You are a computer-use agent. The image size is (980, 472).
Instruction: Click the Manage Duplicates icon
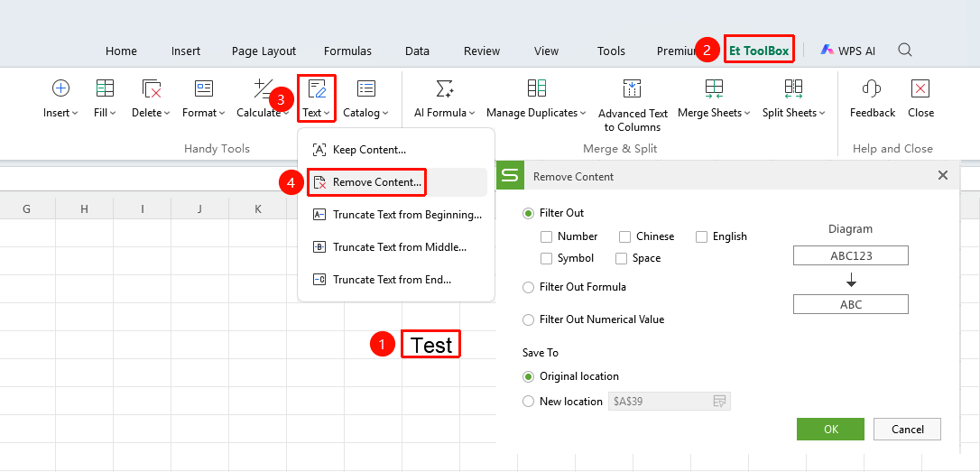tap(536, 88)
